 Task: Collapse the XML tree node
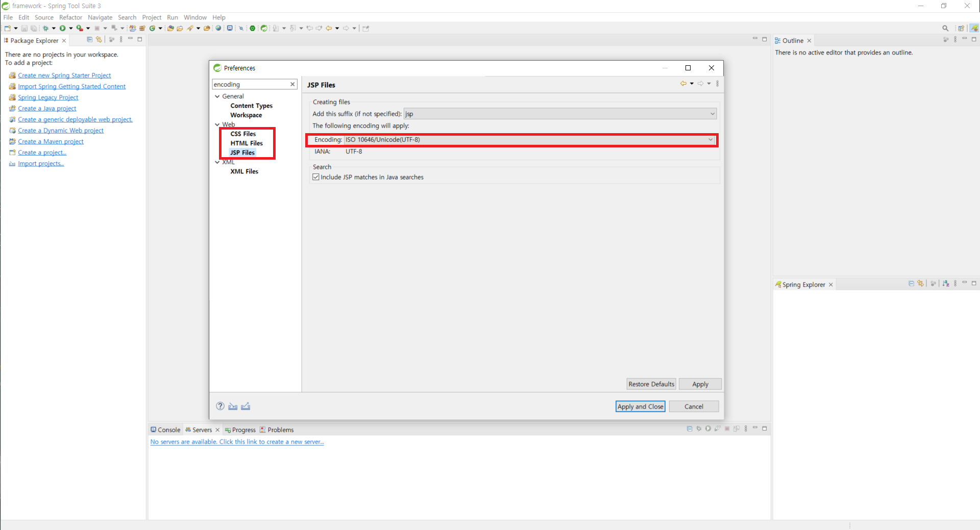(217, 162)
